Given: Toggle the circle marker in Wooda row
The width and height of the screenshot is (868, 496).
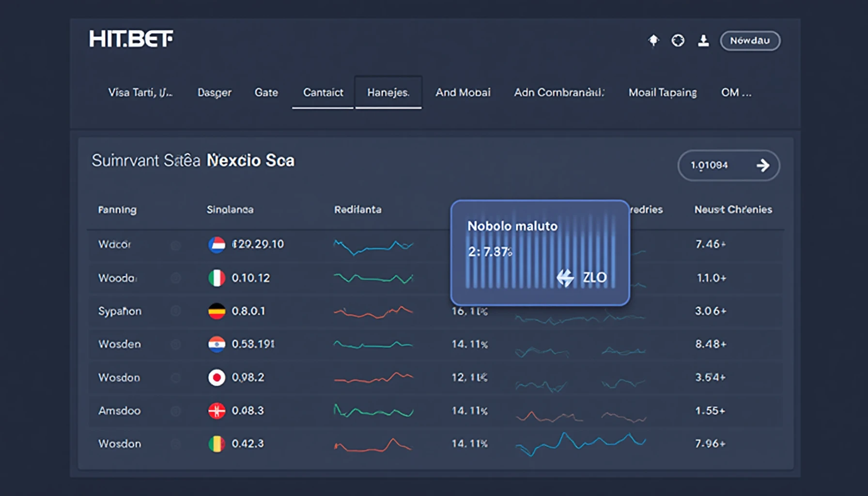Looking at the screenshot, I should coord(175,278).
